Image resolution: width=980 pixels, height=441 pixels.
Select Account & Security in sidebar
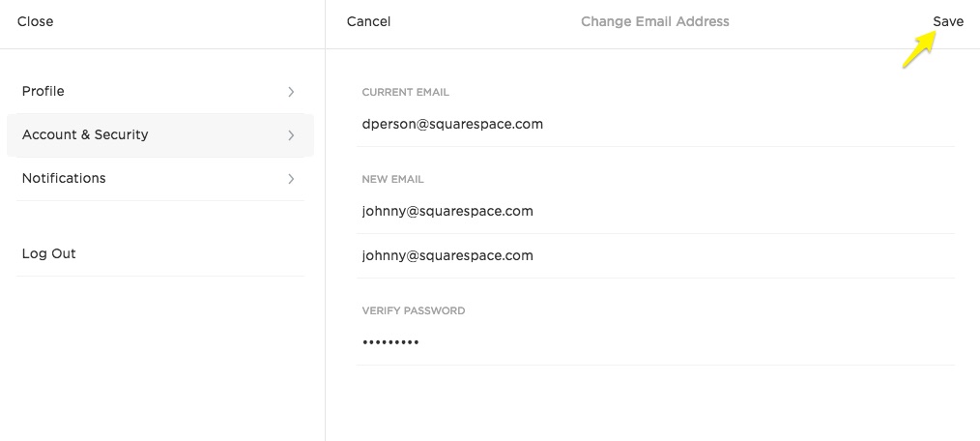85,134
